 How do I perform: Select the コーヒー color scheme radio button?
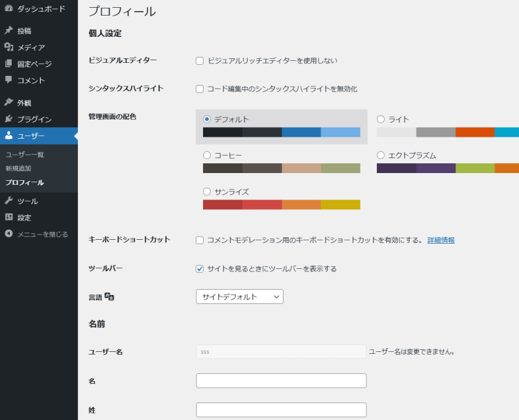207,156
